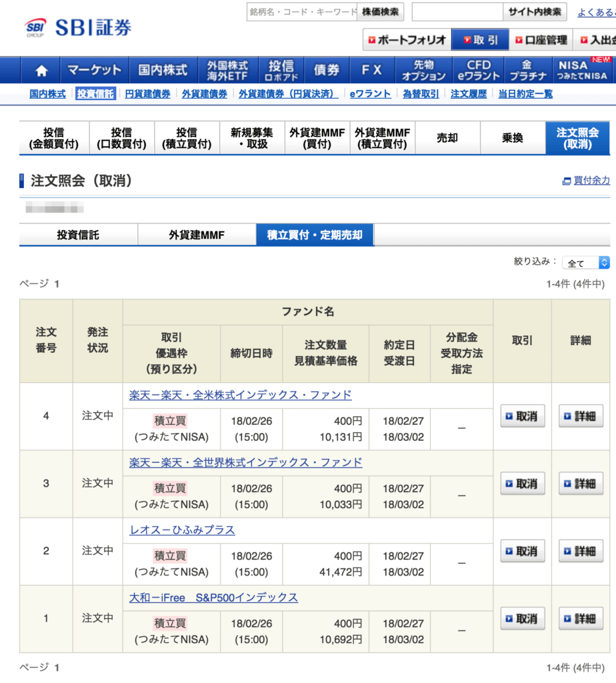Click the 円貨建債券 link
The width and height of the screenshot is (616, 683).
click(x=147, y=94)
